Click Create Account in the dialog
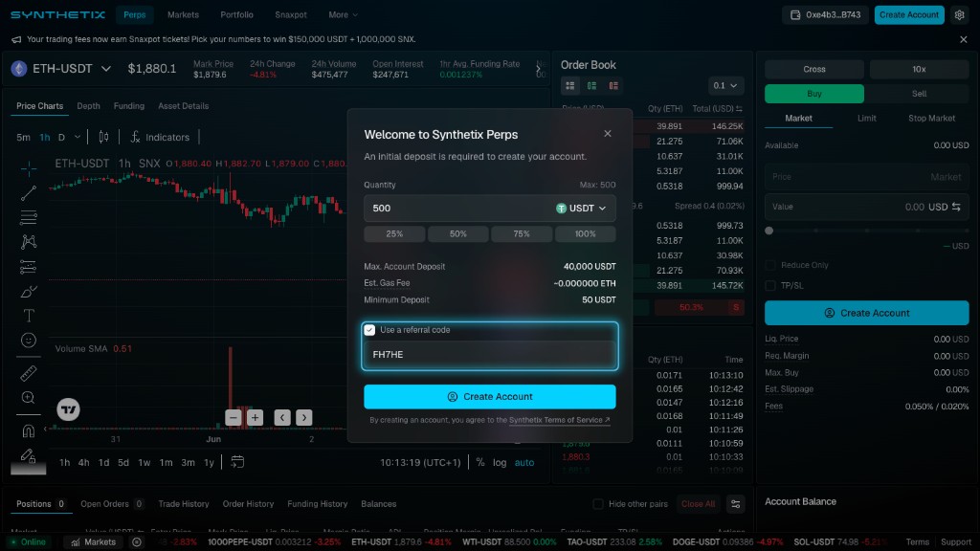Image resolution: width=980 pixels, height=551 pixels. tap(489, 397)
